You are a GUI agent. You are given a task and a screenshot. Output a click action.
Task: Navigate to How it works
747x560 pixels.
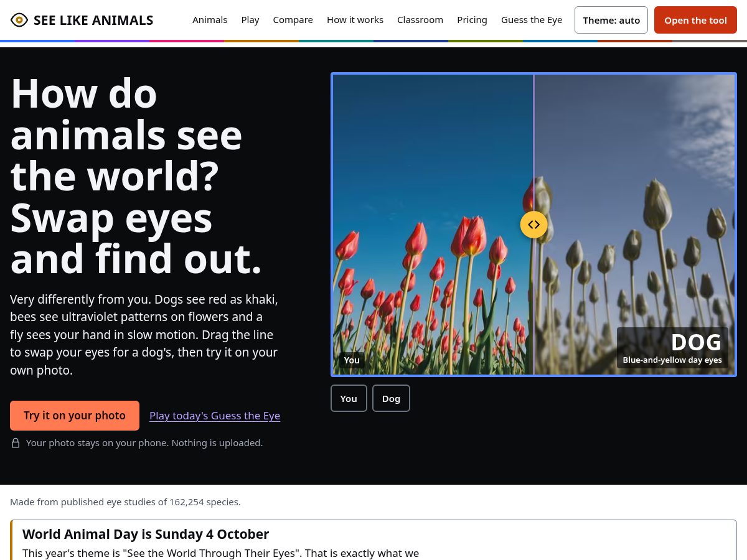[x=355, y=20]
